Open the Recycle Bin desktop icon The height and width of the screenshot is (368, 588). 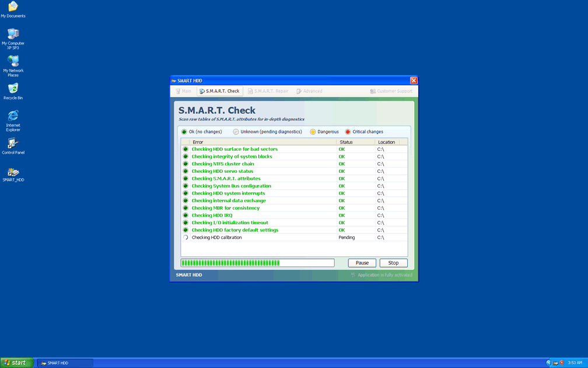pos(13,89)
